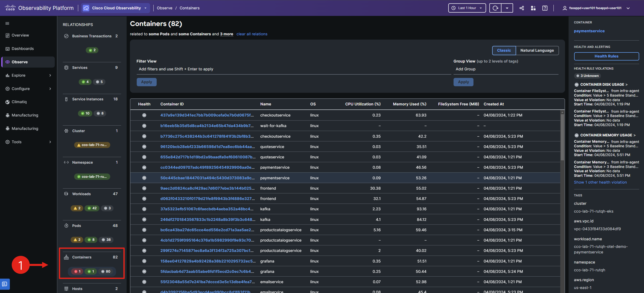The width and height of the screenshot is (644, 293).
Task: Filter containers by the 80 unknown badge
Action: 106,271
